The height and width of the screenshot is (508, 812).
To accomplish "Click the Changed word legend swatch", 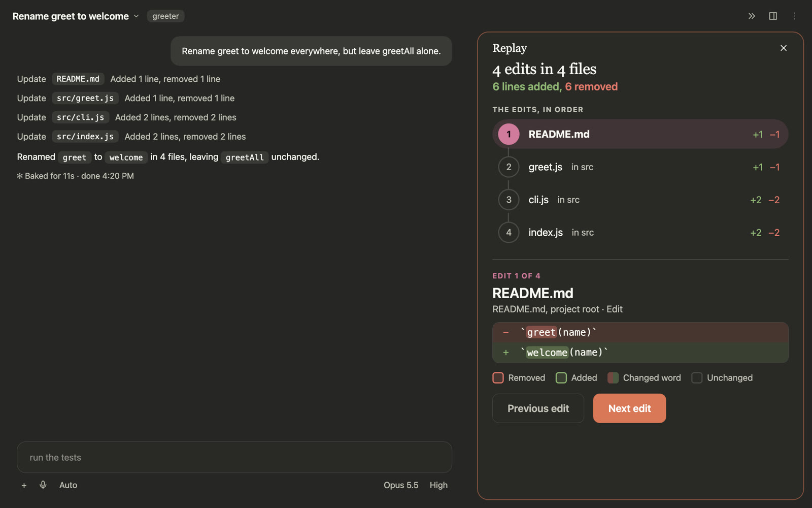I will pos(613,378).
